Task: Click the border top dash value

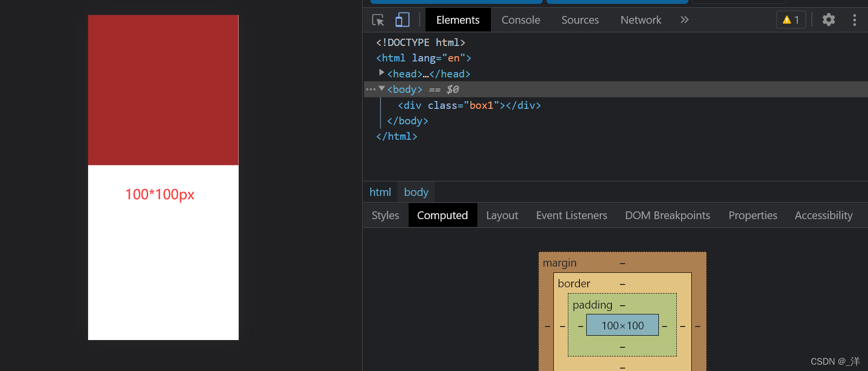Action: click(623, 284)
